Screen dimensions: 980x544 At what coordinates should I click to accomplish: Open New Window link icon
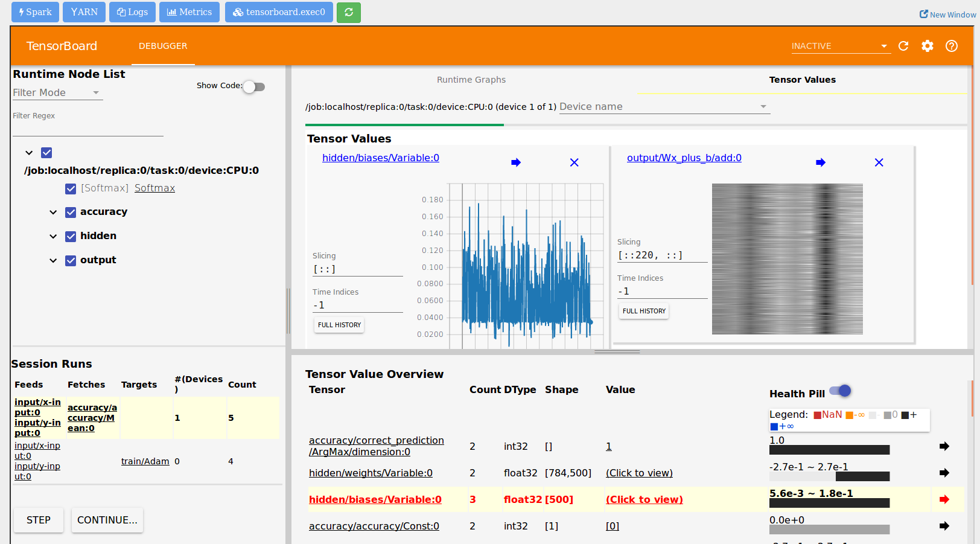click(x=924, y=14)
